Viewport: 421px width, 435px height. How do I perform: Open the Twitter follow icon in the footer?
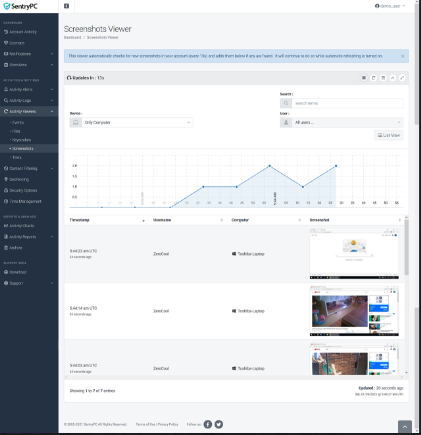pos(219,424)
